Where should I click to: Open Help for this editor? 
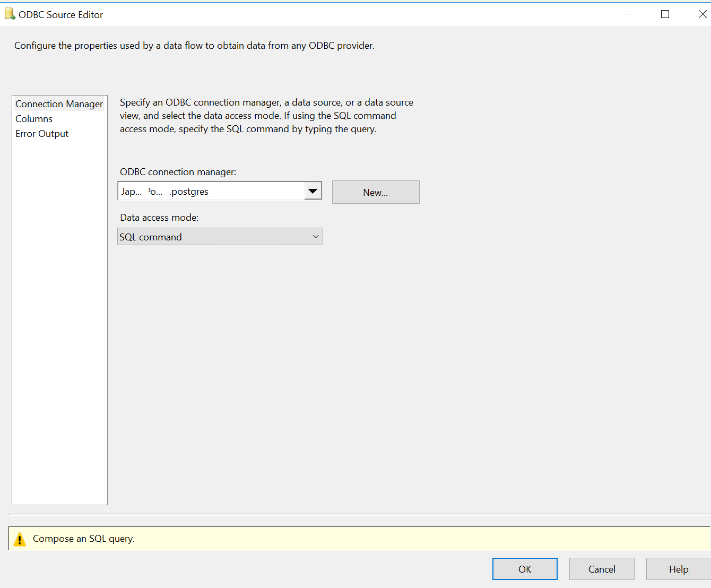pos(678,569)
